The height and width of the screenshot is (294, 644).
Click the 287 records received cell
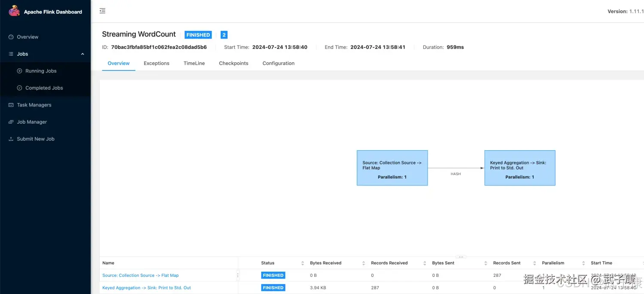coord(375,288)
